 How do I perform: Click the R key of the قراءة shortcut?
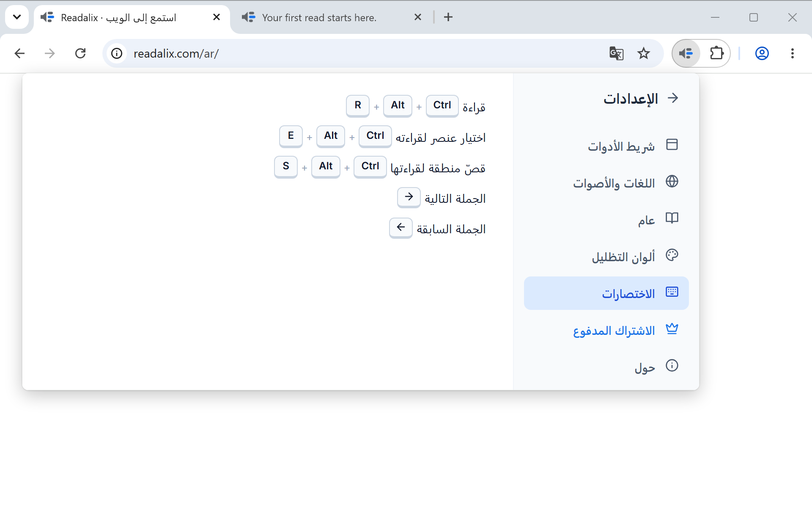pos(358,105)
